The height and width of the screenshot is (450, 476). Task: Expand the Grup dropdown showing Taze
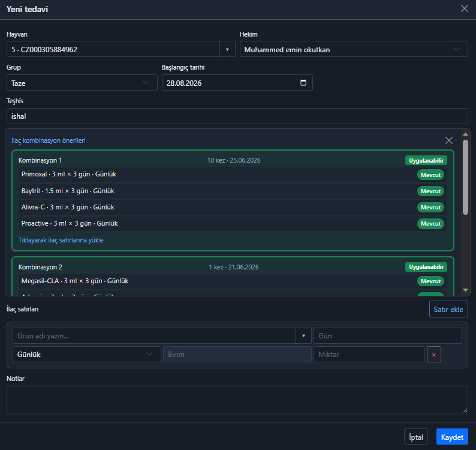click(x=82, y=83)
